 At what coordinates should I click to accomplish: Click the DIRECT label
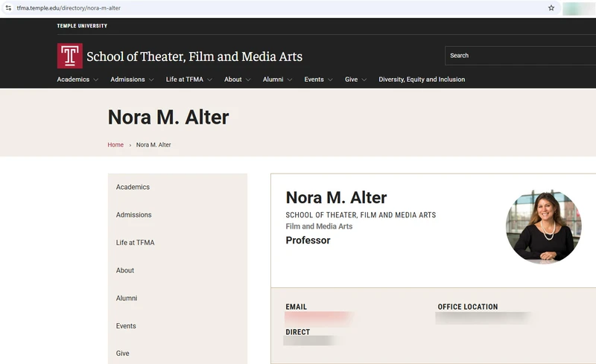point(297,332)
